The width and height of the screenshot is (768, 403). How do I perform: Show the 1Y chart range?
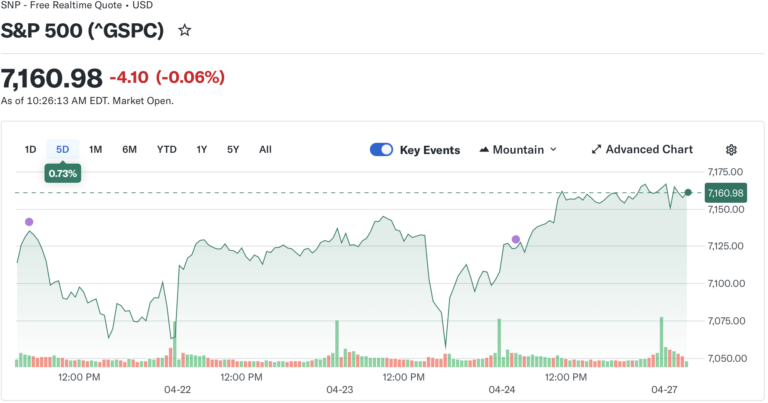202,150
